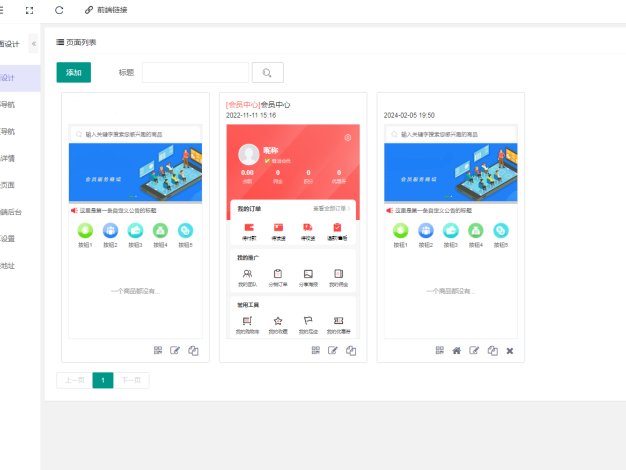Click the 2022-11-11 15:16 date text
This screenshot has height=470, width=626.
tap(251, 115)
